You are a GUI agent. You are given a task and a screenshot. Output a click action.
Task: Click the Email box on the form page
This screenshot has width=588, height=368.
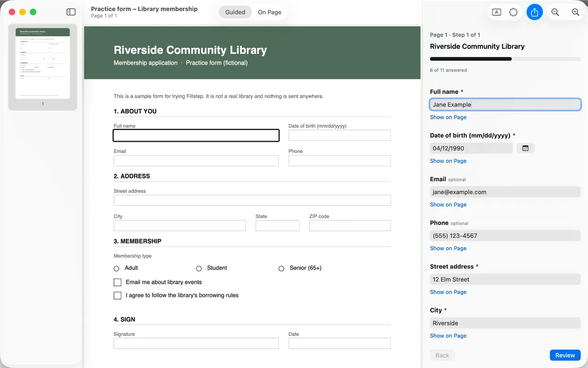(196, 161)
